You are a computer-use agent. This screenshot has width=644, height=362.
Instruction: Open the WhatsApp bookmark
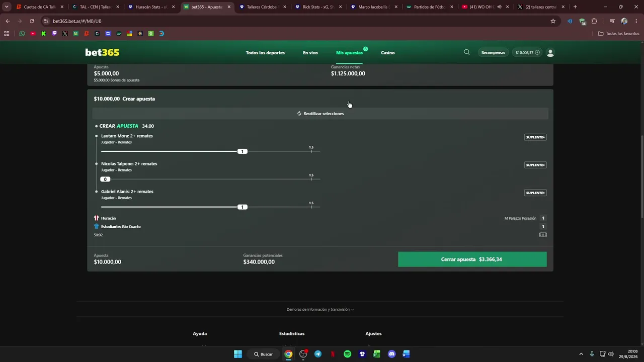22,34
